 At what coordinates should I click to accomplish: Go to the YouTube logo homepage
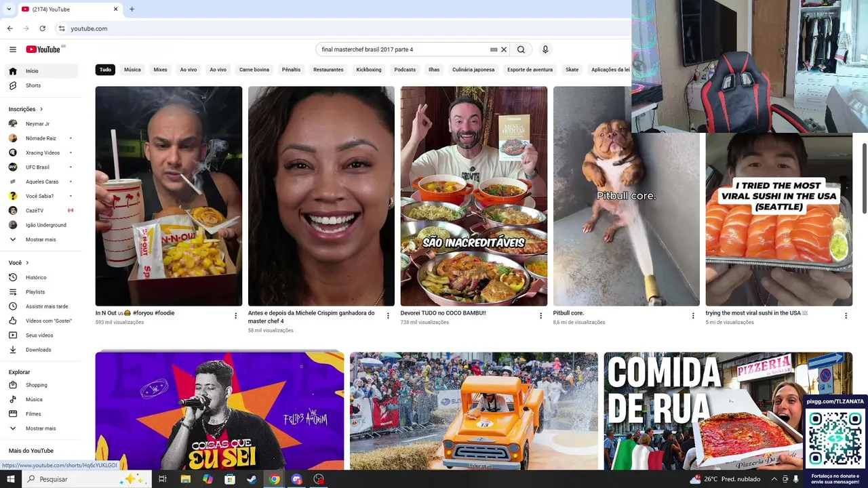[43, 49]
